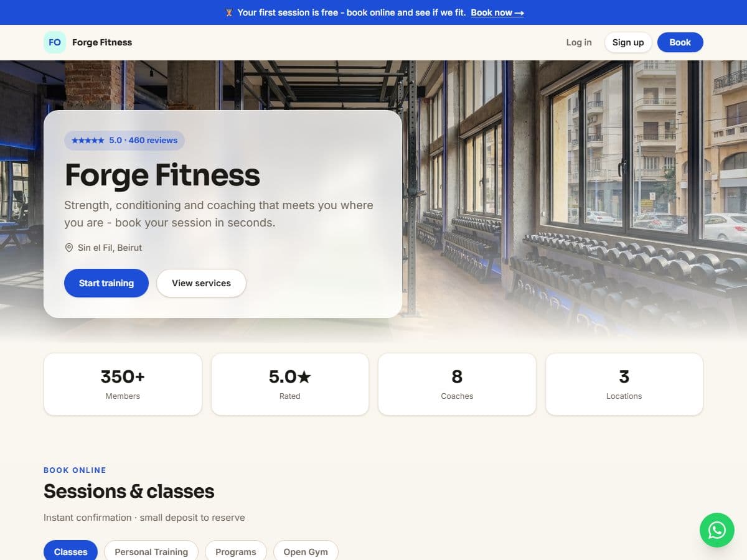747x560 pixels.
Task: Click the location pin icon by Sin el Fil
Action: [69, 248]
